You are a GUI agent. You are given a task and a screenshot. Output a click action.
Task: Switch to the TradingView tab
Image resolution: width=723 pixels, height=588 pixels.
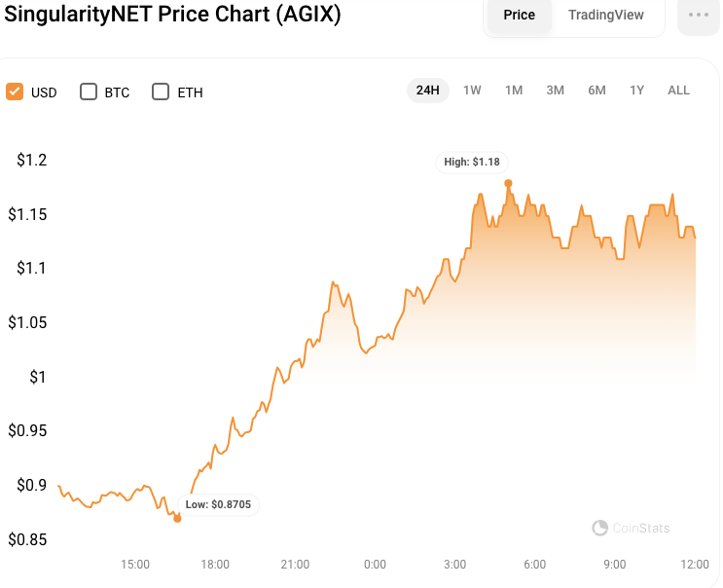click(x=605, y=16)
